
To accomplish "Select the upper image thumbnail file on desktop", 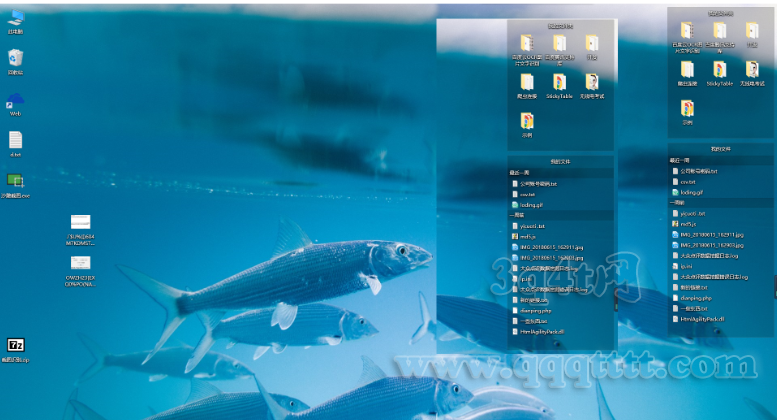I will (x=80, y=230).
